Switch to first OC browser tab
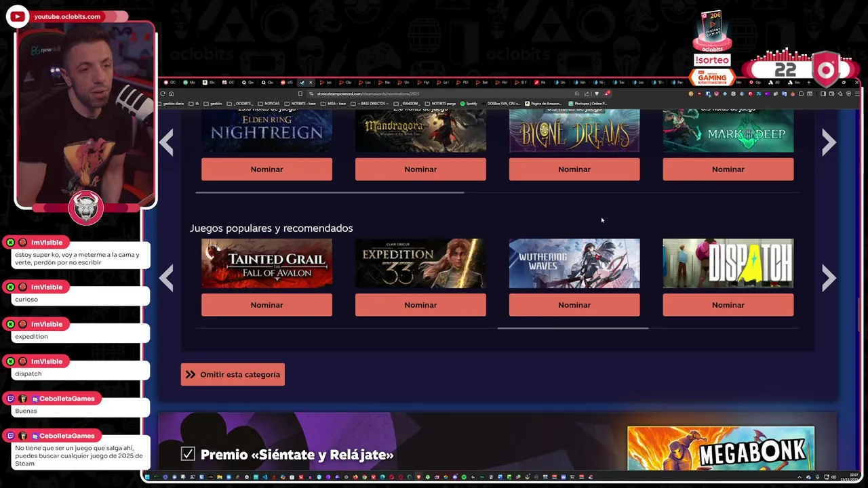The height and width of the screenshot is (488, 868). pyautogui.click(x=171, y=82)
